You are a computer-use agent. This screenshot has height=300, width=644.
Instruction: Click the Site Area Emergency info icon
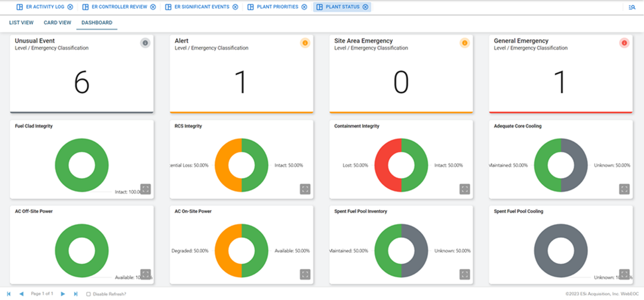(x=464, y=43)
